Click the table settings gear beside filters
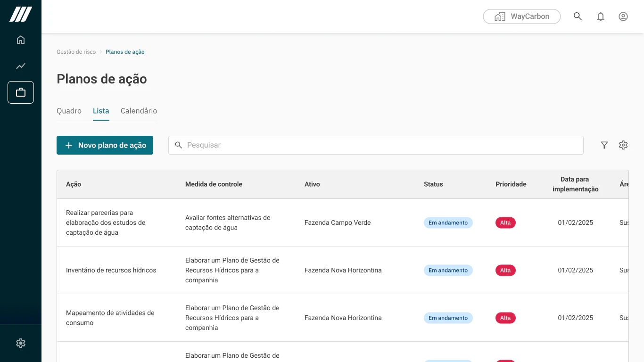This screenshot has height=362, width=644. click(623, 145)
